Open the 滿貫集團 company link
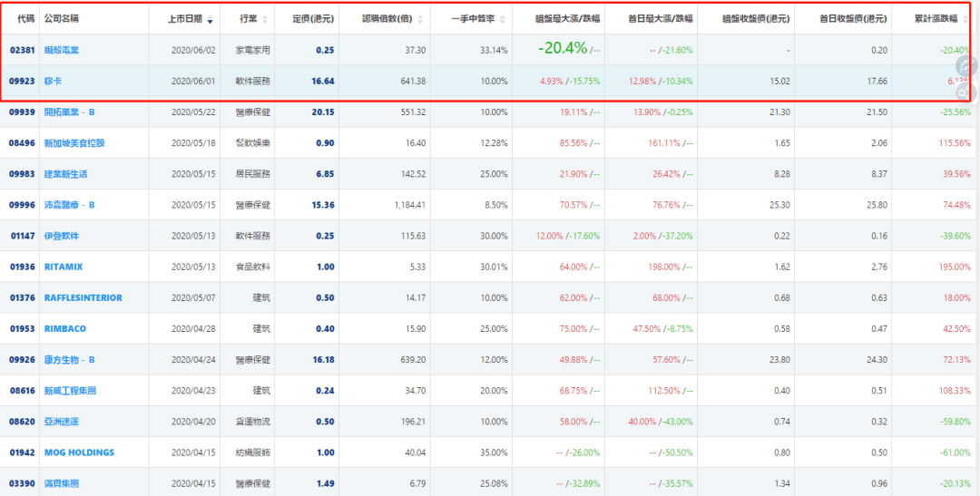Screen dimensions: 980x496 point(62,483)
